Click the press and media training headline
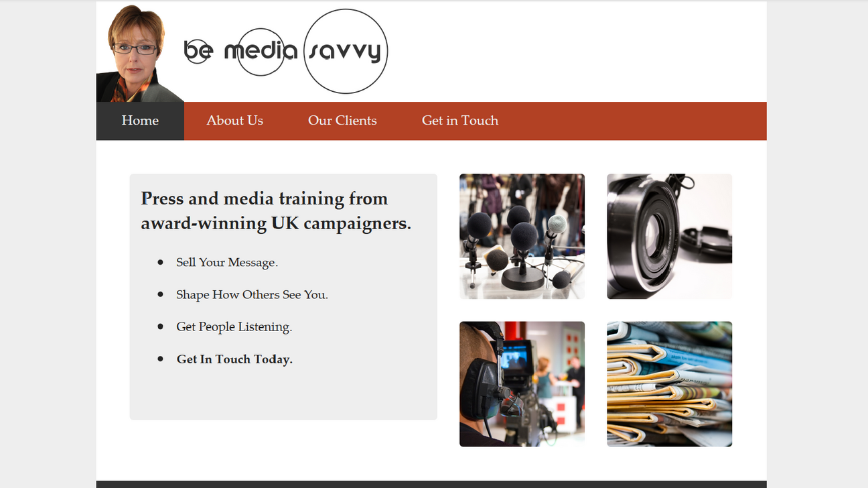Screen dimensions: 868x488 point(276,210)
